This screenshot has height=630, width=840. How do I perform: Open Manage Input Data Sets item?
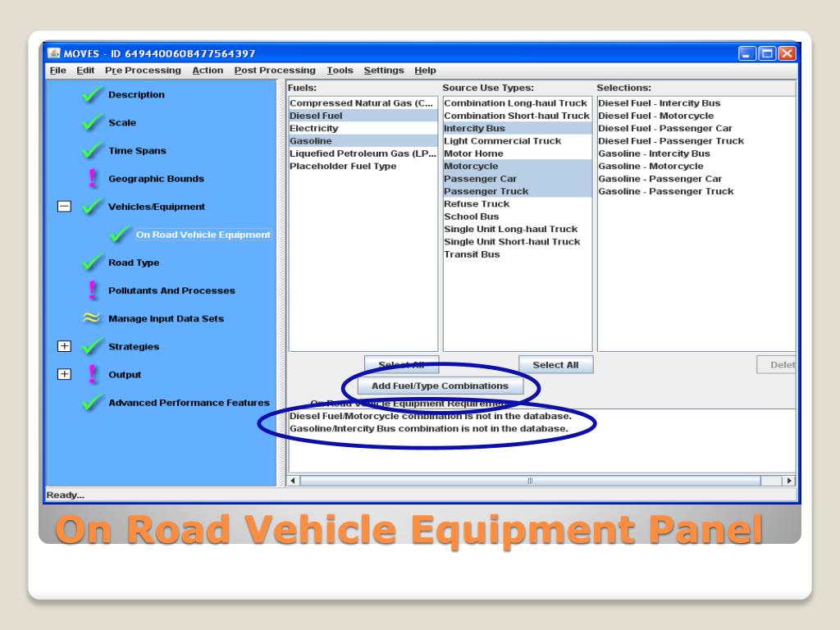pos(166,318)
